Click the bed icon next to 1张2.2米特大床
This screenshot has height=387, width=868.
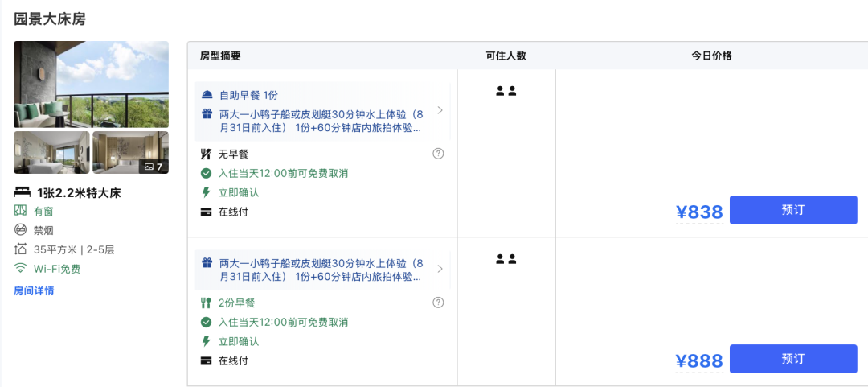pos(23,192)
